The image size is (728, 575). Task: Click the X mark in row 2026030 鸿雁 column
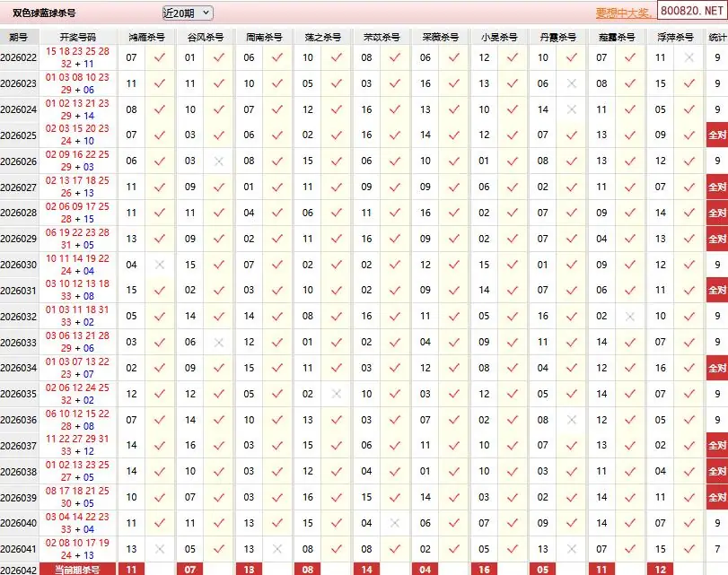tap(160, 265)
